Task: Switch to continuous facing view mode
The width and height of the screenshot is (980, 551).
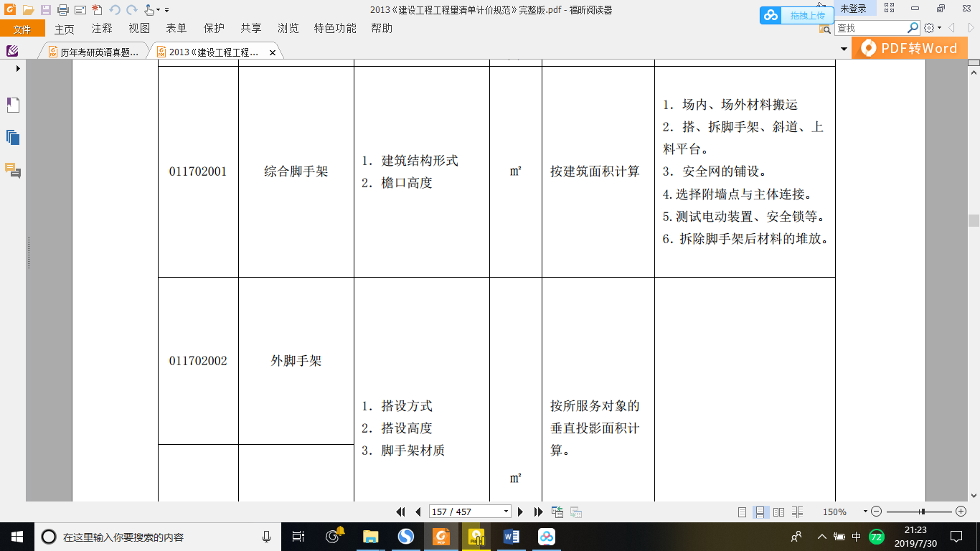Action: point(797,512)
